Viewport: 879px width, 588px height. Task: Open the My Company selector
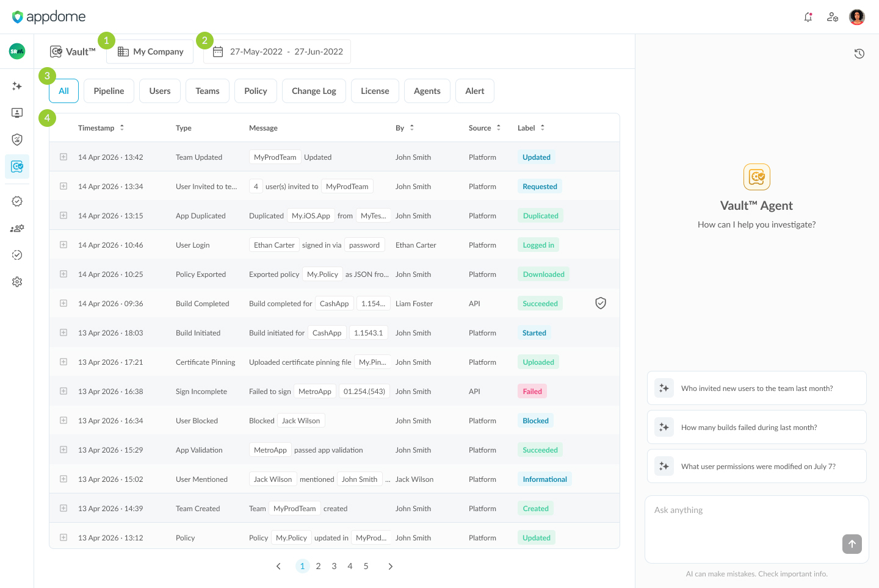coord(150,52)
